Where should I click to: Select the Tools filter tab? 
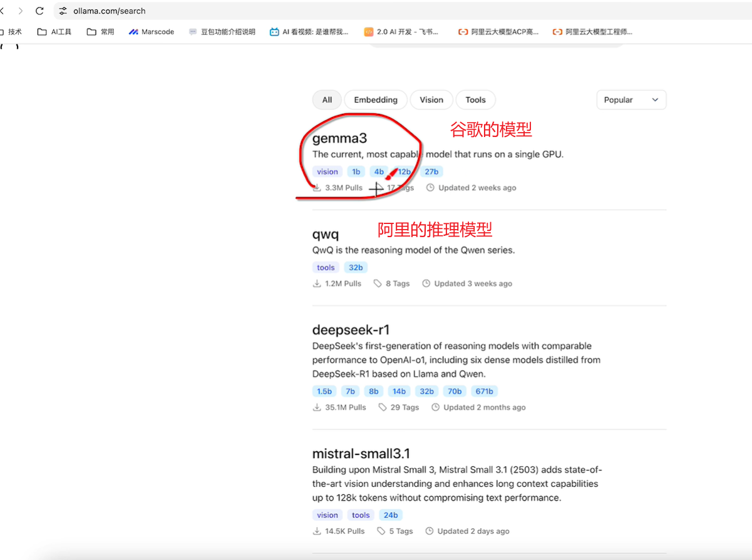(475, 99)
